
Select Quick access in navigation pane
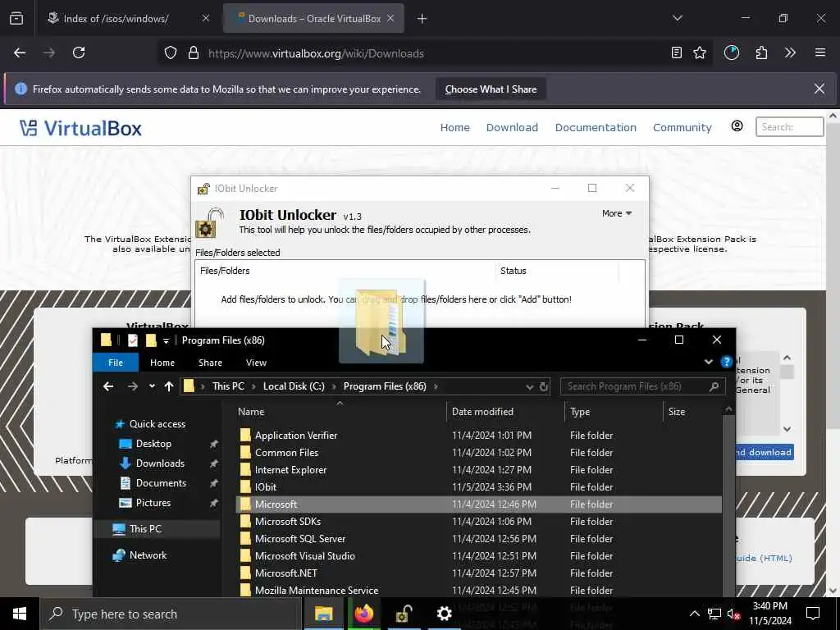157,424
